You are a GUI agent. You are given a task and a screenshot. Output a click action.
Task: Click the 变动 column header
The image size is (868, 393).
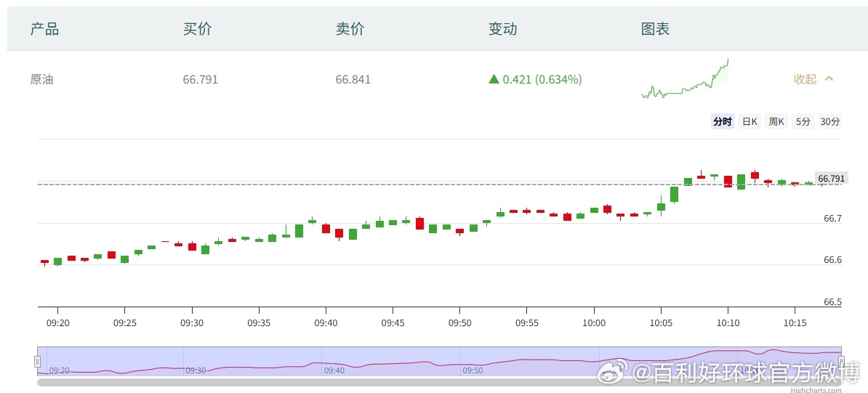502,29
